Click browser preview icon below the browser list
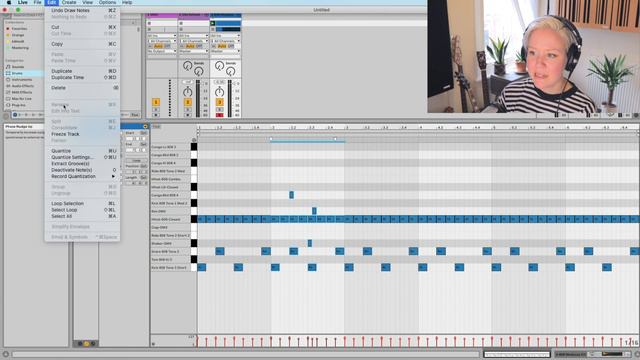This screenshot has width=640, height=360. (15, 115)
